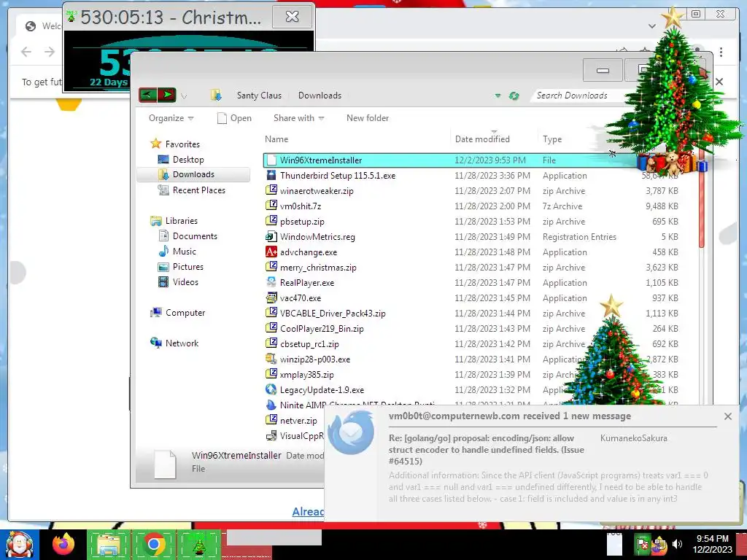Image resolution: width=747 pixels, height=560 pixels.
Task: Switch to File Explorer on the taskbar
Action: click(109, 544)
